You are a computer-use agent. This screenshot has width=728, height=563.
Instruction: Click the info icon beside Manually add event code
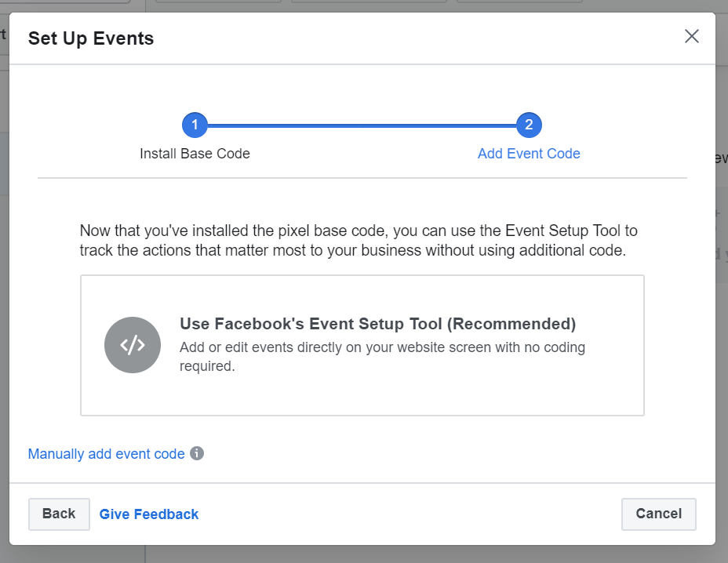(197, 453)
